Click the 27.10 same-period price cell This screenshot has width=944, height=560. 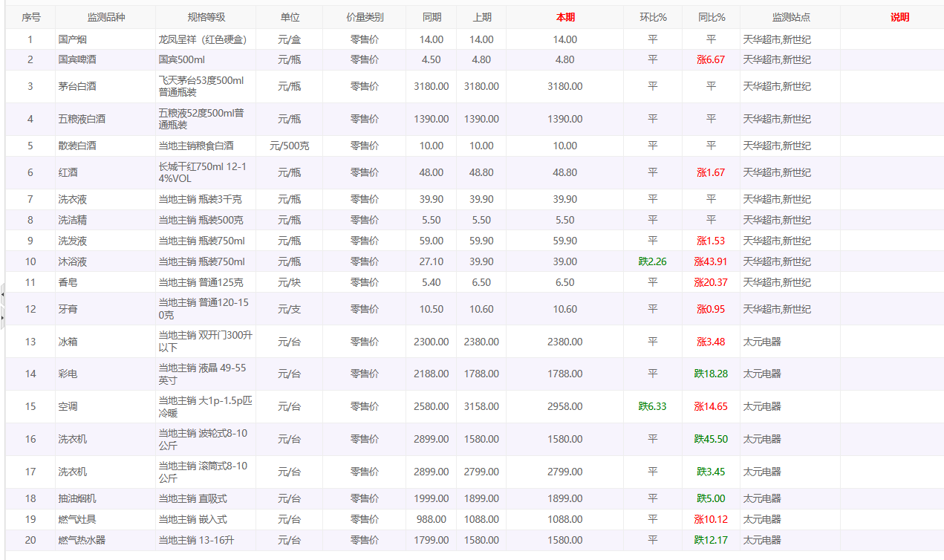click(432, 261)
